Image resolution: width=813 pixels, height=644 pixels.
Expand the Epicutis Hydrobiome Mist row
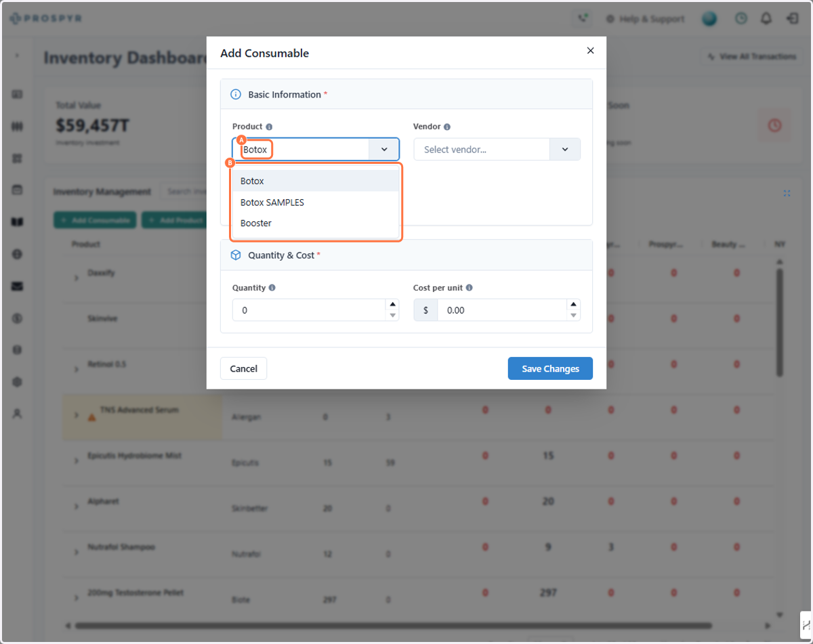77,460
